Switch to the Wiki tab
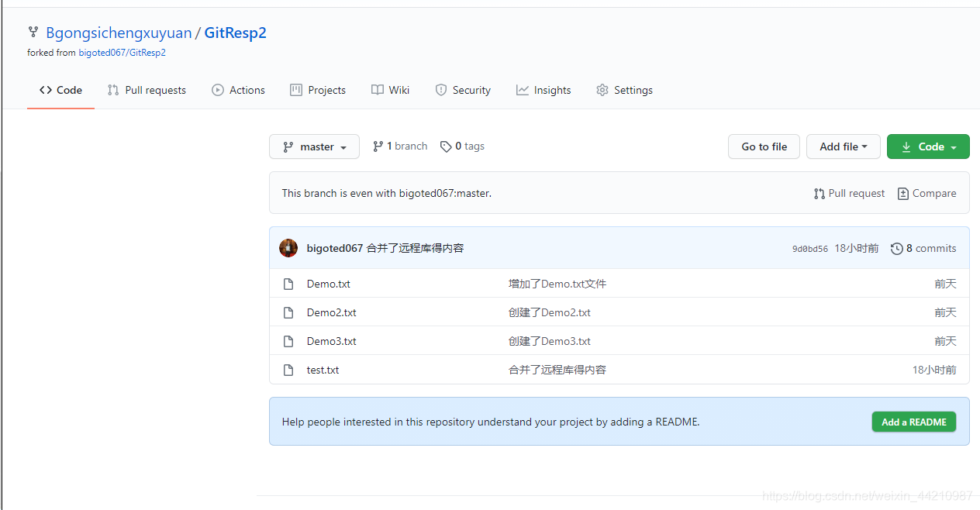This screenshot has width=980, height=510. 390,90
